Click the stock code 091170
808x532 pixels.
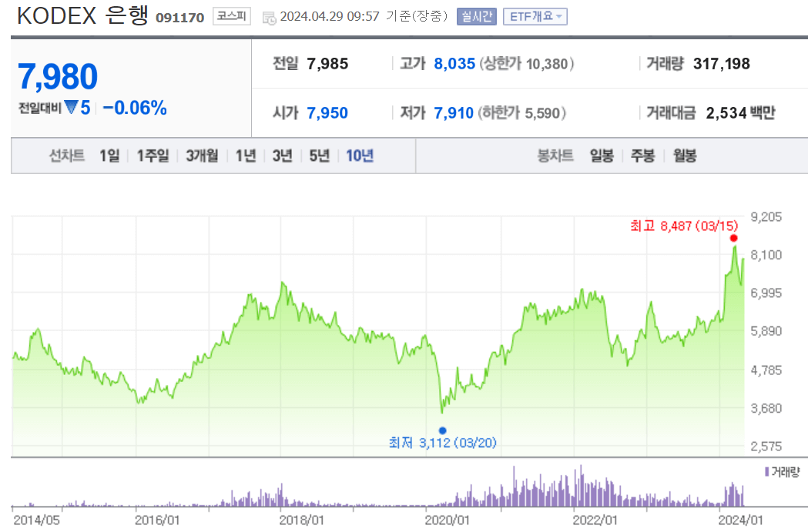tap(179, 18)
